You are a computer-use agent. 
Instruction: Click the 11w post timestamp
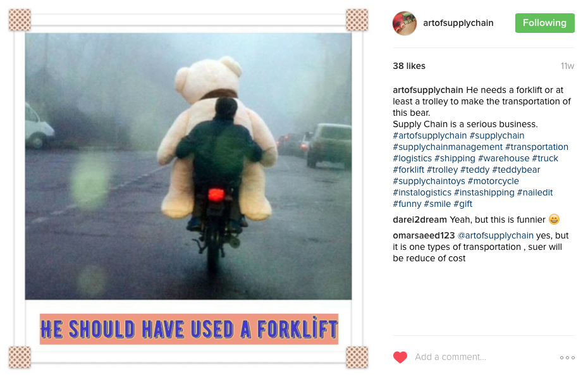[x=567, y=66]
